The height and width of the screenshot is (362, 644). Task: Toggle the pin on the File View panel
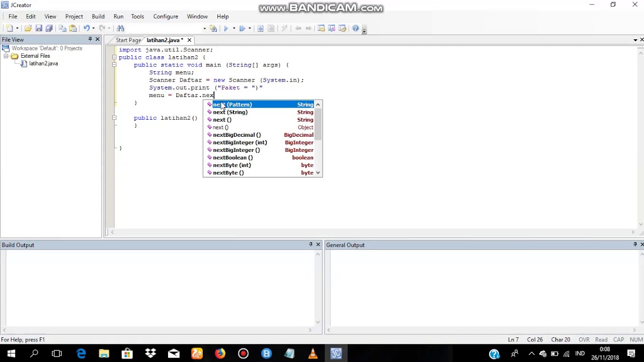pyautogui.click(x=90, y=39)
